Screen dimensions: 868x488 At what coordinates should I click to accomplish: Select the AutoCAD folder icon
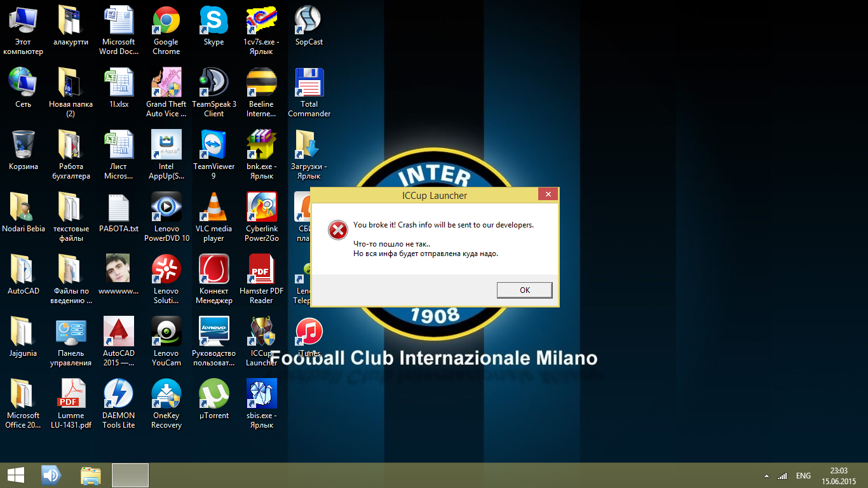[x=23, y=275]
